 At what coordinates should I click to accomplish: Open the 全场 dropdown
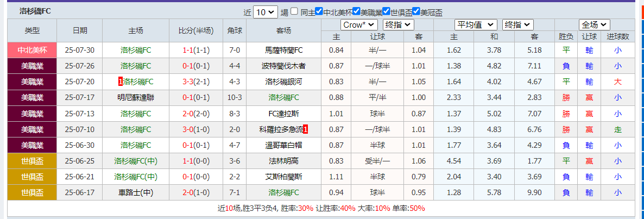coord(595,24)
